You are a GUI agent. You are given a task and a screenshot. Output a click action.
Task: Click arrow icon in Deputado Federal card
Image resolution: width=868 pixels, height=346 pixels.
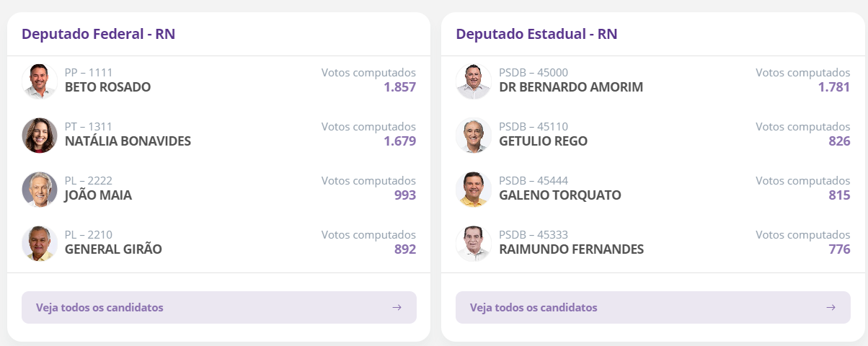point(397,308)
